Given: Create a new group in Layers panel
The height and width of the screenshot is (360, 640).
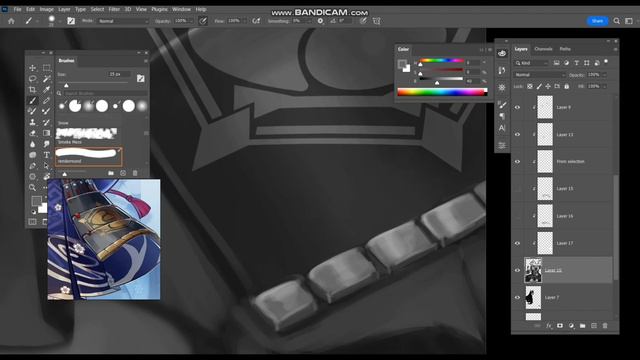Looking at the screenshot, I should (x=582, y=326).
